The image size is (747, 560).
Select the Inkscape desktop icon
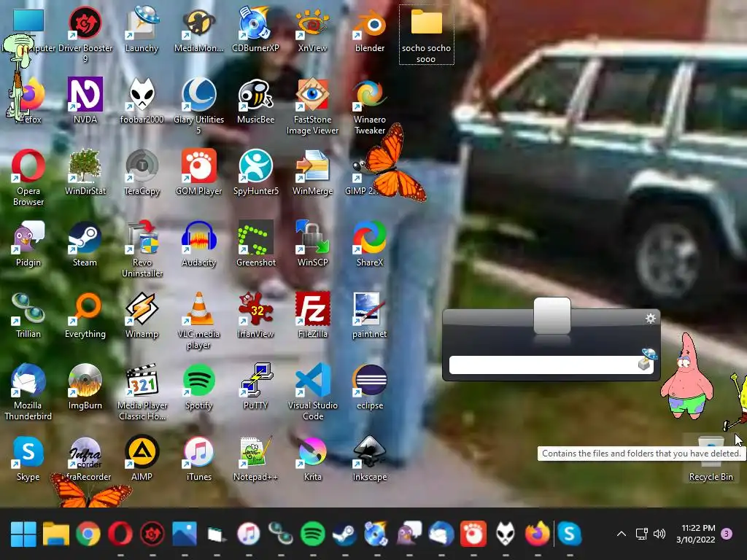pos(370,458)
